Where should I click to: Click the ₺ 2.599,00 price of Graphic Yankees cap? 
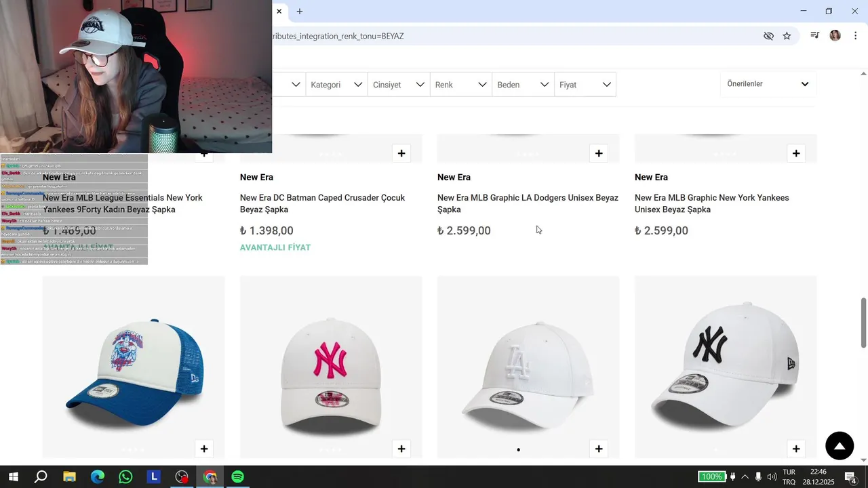[x=661, y=231]
